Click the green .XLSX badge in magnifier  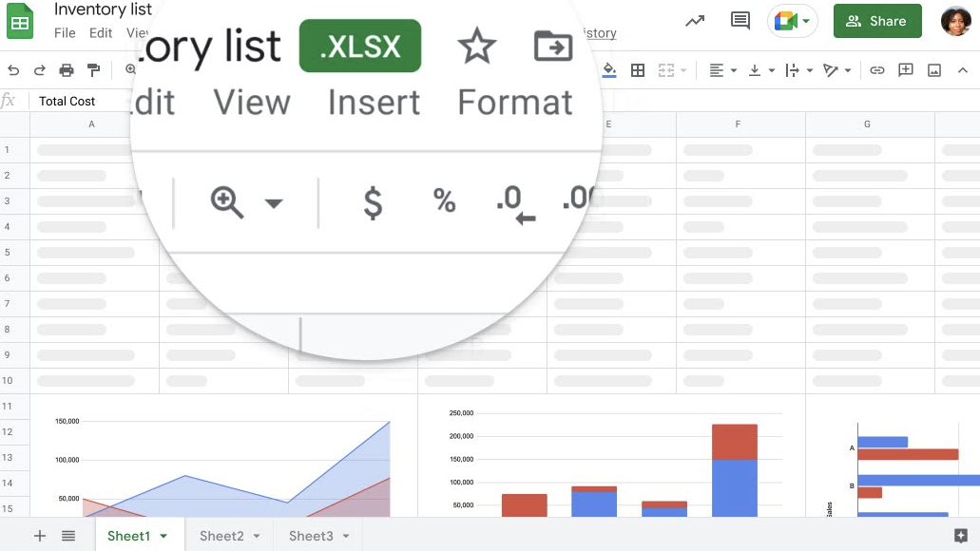(x=360, y=46)
